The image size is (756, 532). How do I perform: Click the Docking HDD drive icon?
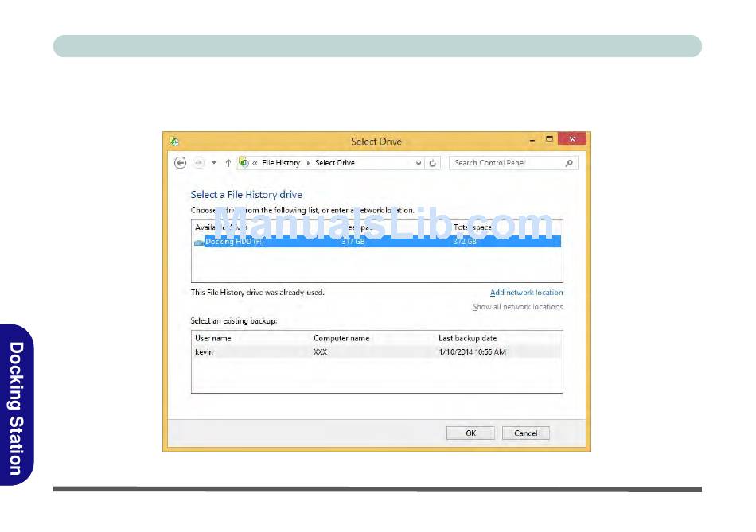tap(199, 242)
